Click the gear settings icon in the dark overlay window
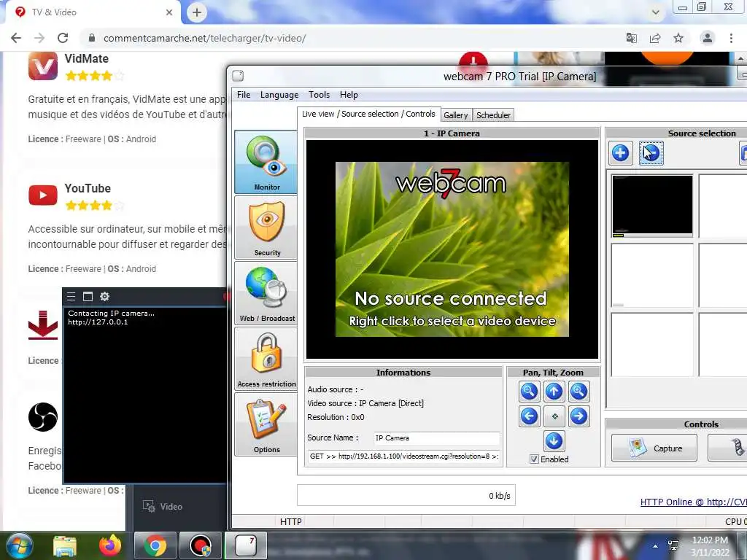 [x=105, y=296]
